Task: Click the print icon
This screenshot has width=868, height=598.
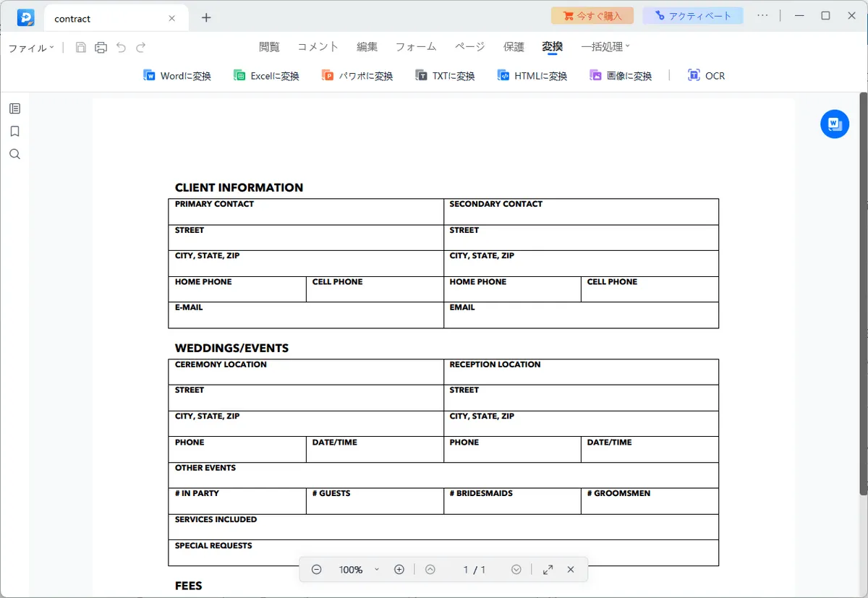Action: [x=101, y=48]
